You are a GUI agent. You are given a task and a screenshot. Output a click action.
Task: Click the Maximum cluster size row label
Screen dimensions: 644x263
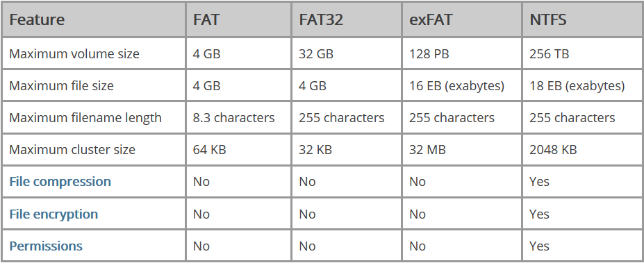pyautogui.click(x=72, y=149)
